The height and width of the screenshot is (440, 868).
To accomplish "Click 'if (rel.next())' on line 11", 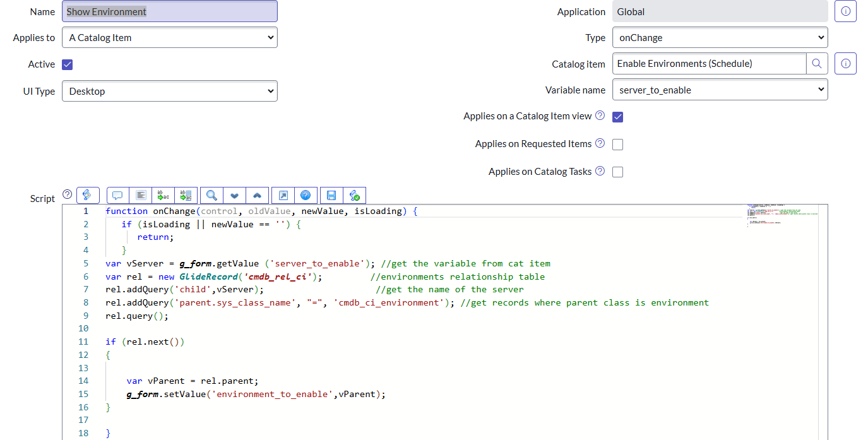I will [145, 342].
